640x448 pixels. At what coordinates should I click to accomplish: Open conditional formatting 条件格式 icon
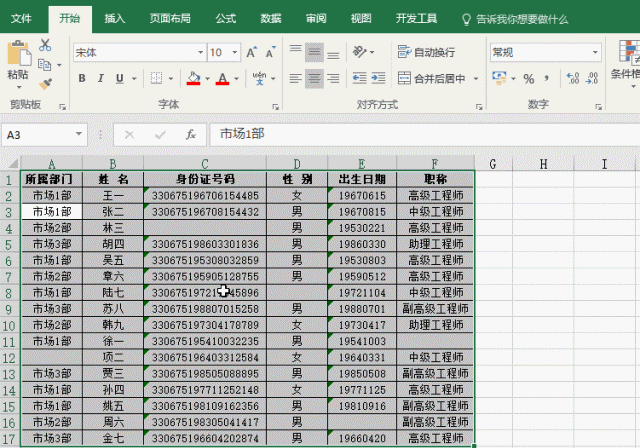pyautogui.click(x=629, y=61)
